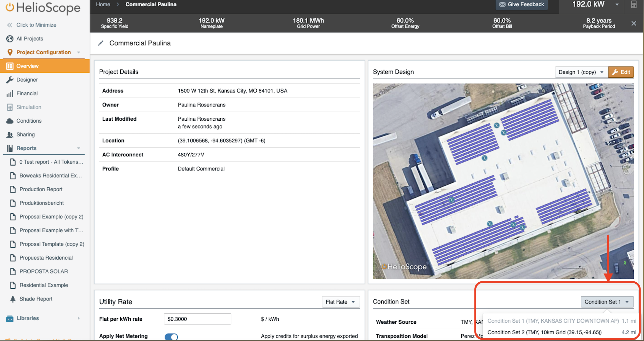Click document icon beside Residential Example
Viewport: 644px width, 341px height.
click(13, 285)
